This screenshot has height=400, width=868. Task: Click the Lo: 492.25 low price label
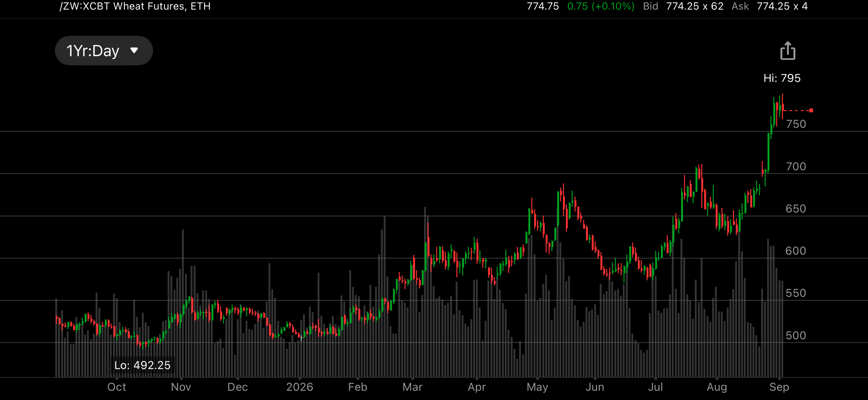(x=142, y=365)
